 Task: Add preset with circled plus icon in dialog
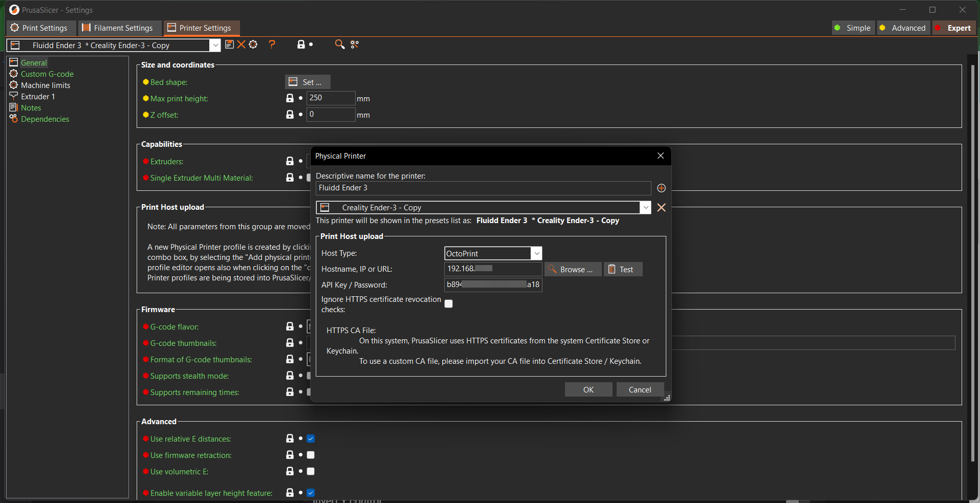pyautogui.click(x=661, y=188)
